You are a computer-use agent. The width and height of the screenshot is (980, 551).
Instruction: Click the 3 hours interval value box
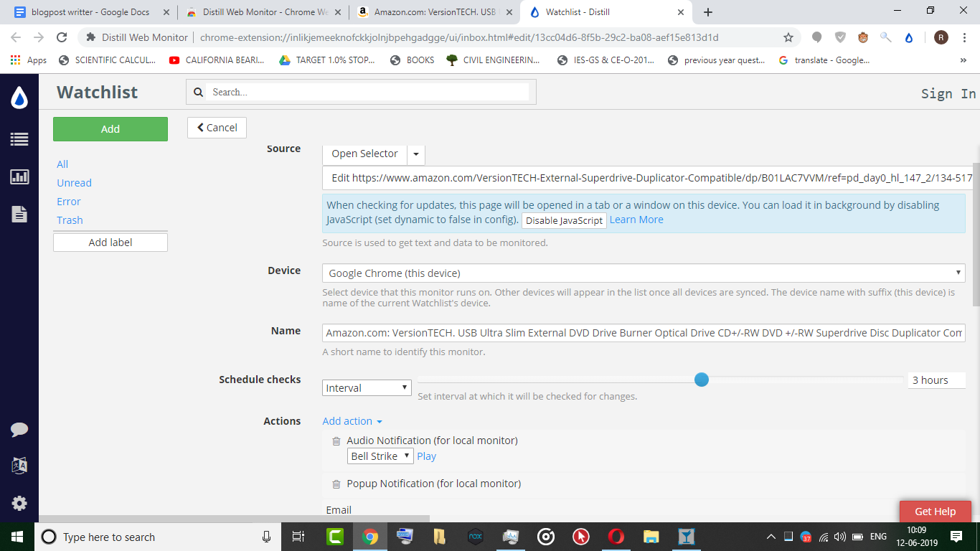[936, 380]
